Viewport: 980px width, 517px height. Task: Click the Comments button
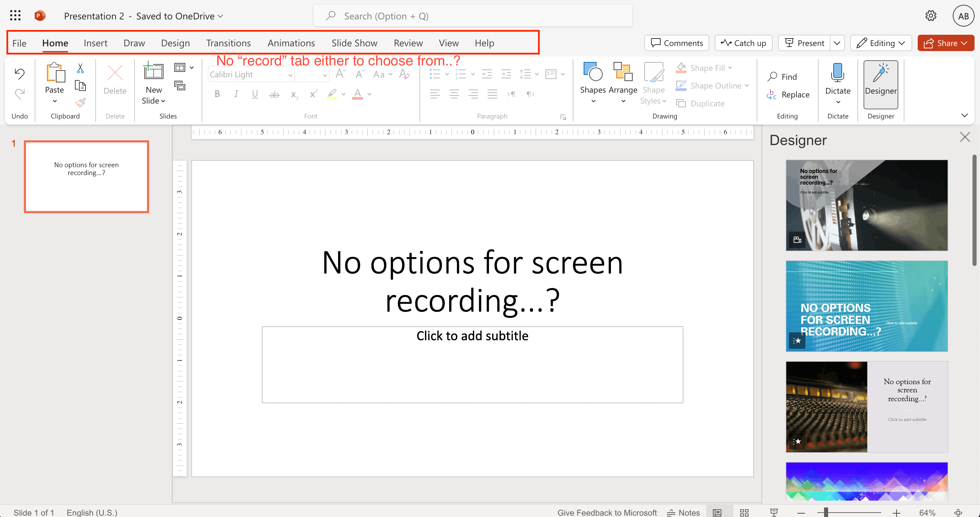[676, 43]
